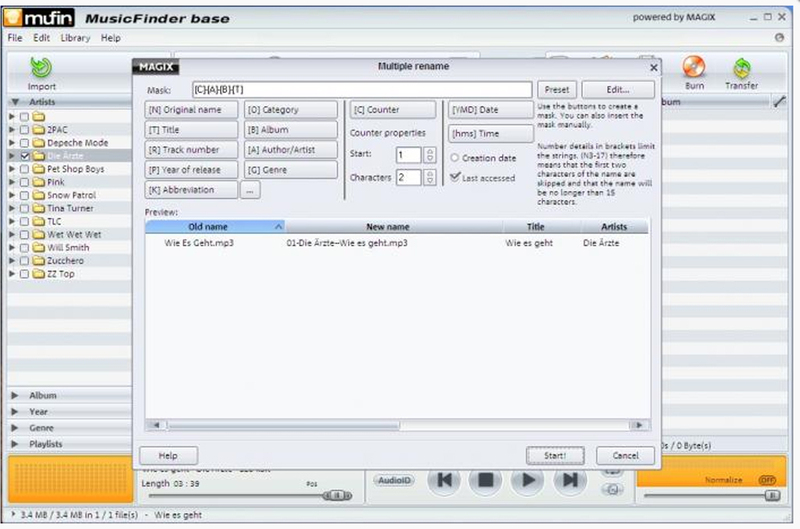The image size is (800, 529).
Task: Check the Depeche Mode checkbox
Action: pos(24,143)
